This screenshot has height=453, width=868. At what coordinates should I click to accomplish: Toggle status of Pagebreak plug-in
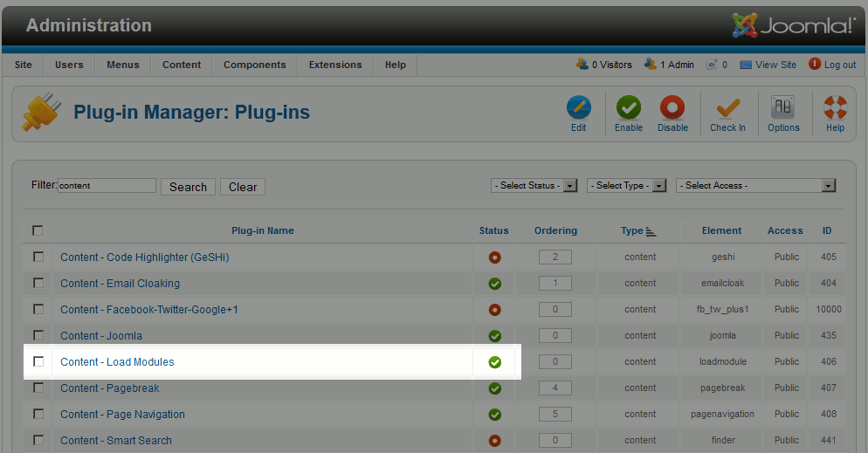[495, 388]
